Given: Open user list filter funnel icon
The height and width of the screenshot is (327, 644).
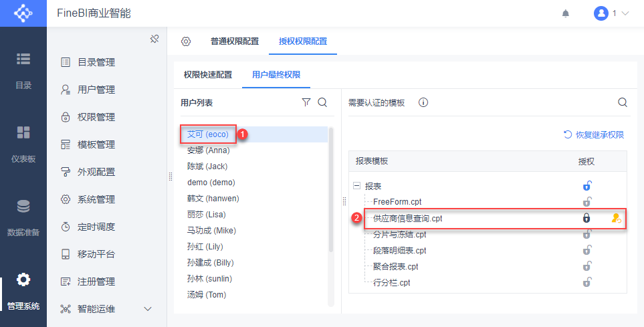Looking at the screenshot, I should pyautogui.click(x=306, y=102).
